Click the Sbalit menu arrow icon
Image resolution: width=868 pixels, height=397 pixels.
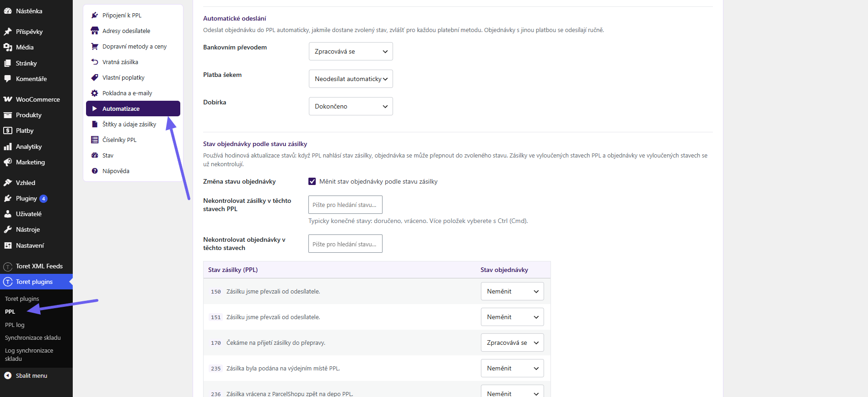(x=8, y=375)
